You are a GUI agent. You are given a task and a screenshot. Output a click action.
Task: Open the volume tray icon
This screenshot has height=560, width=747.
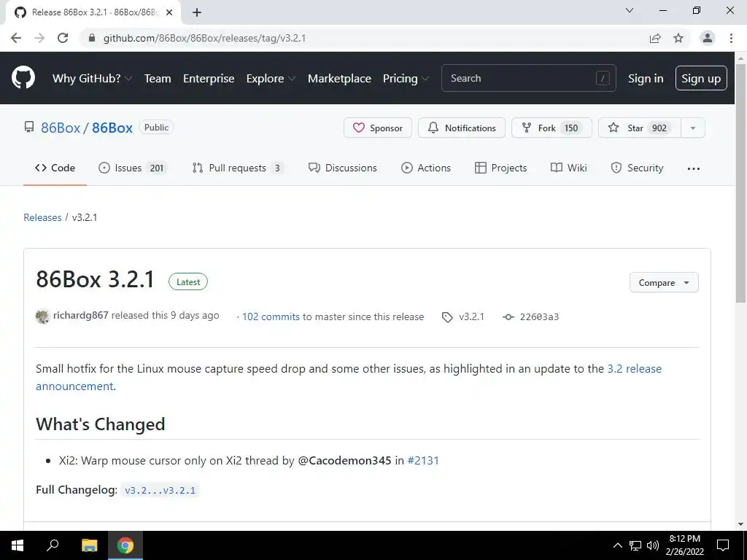[653, 545]
